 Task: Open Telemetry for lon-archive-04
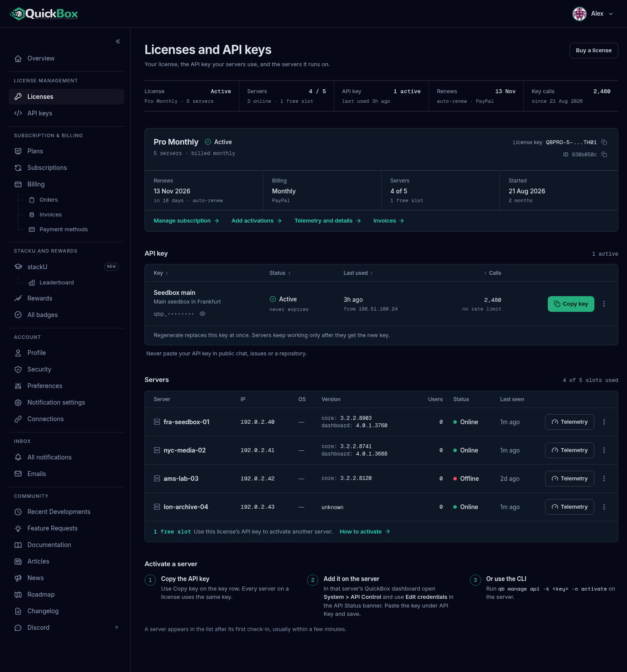(x=570, y=507)
